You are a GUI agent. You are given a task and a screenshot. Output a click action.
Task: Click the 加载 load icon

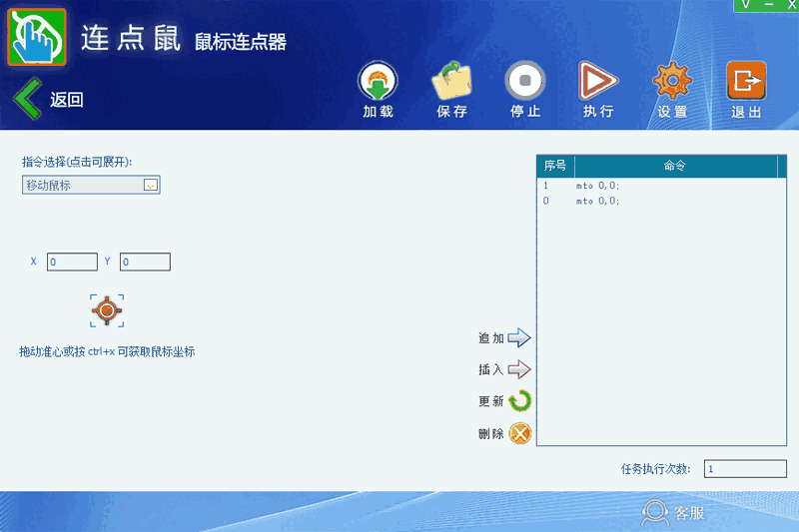pyautogui.click(x=378, y=82)
